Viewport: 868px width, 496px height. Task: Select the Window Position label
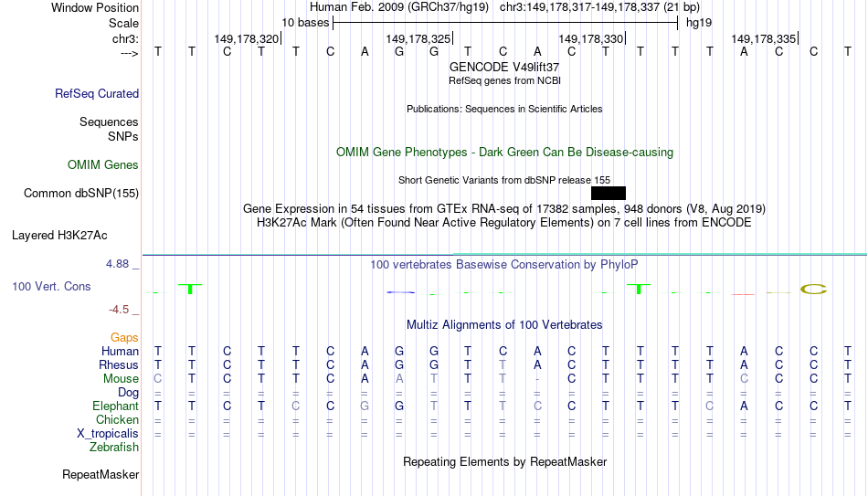coord(95,7)
